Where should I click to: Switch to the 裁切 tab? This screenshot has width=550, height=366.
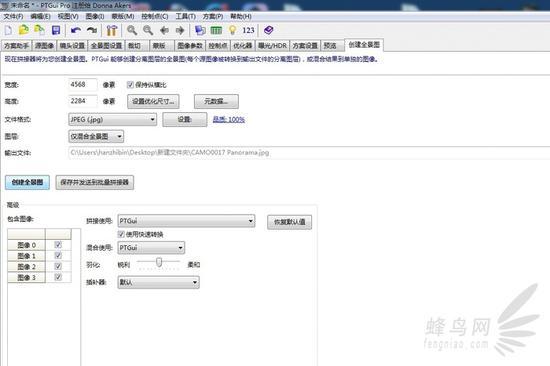tap(137, 46)
